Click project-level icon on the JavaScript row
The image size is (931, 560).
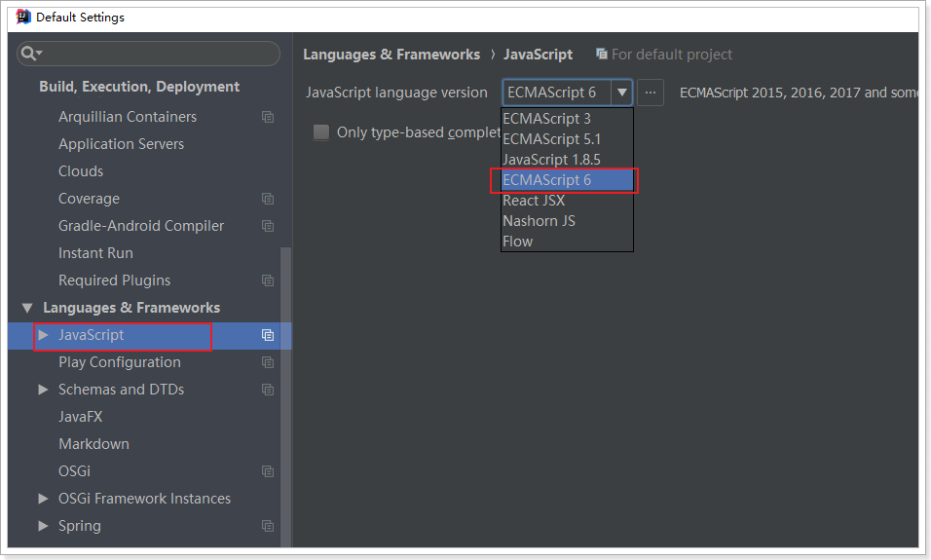tap(268, 335)
